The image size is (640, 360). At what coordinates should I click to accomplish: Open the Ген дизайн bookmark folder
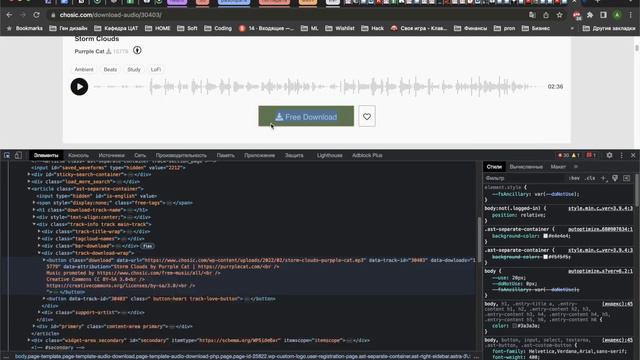click(x=69, y=28)
